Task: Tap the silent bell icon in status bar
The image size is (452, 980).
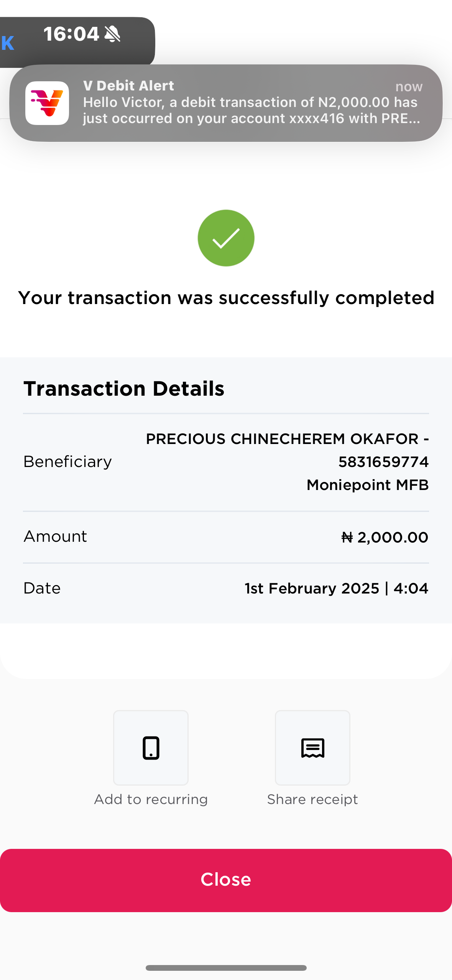Action: (x=113, y=34)
